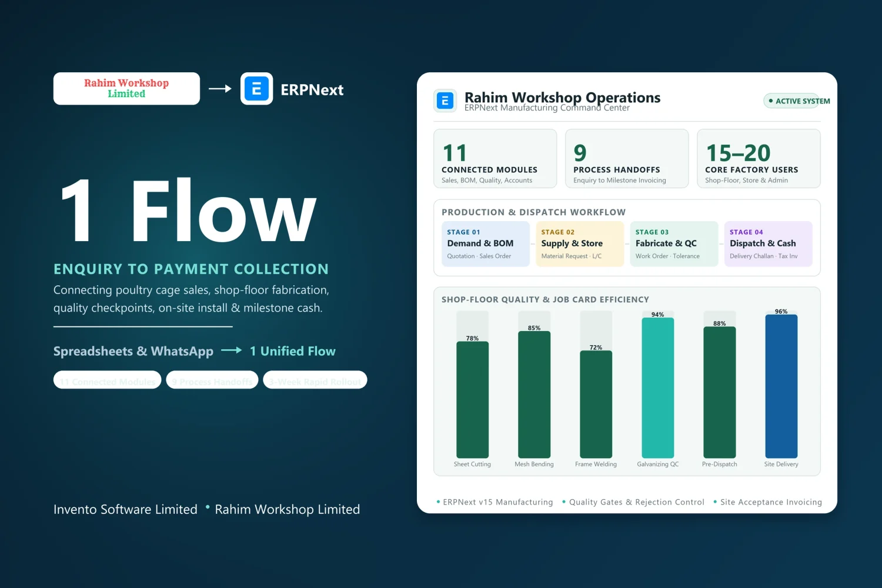Click the 3-Week Rapid Rollout pill
Image resolution: width=882 pixels, height=588 pixels.
315,380
